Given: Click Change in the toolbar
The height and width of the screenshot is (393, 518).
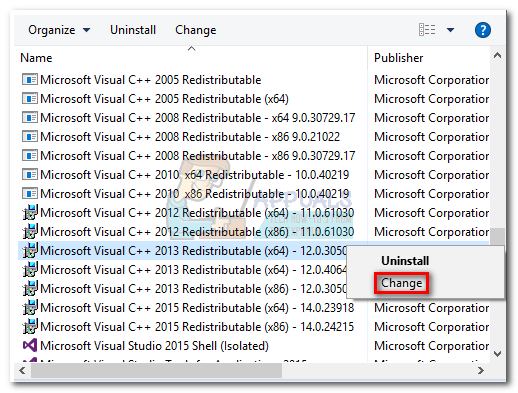Looking at the screenshot, I should pyautogui.click(x=196, y=30).
